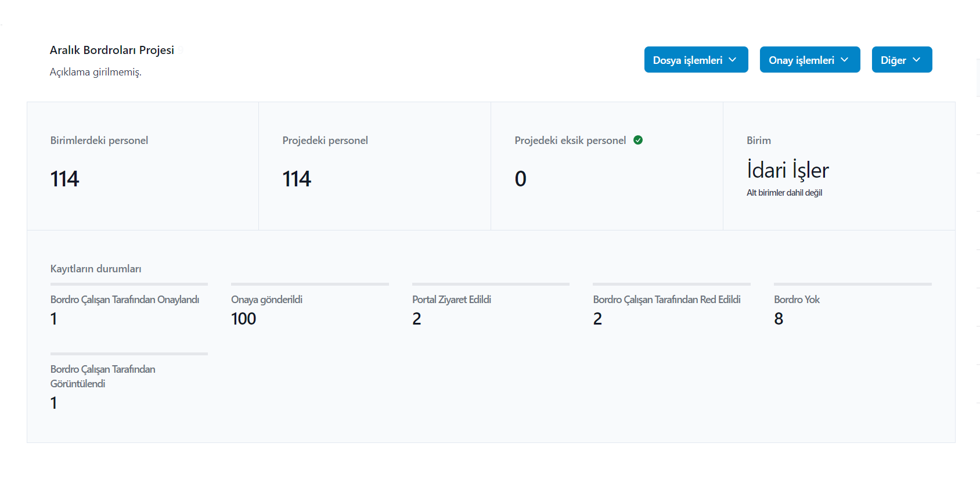Image resolution: width=980 pixels, height=497 pixels.
Task: Pick the Bordro Yok status
Action: [x=797, y=300]
